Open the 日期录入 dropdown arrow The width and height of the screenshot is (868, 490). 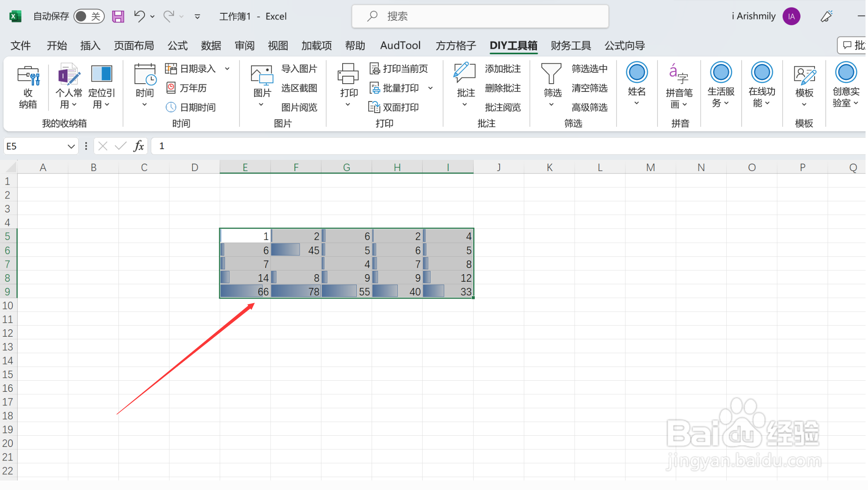point(227,68)
